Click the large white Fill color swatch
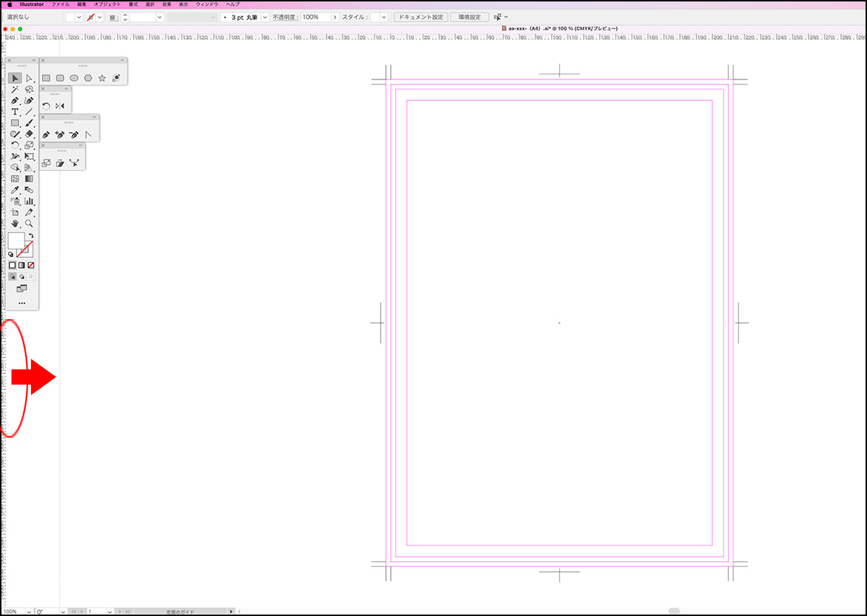 (16, 240)
